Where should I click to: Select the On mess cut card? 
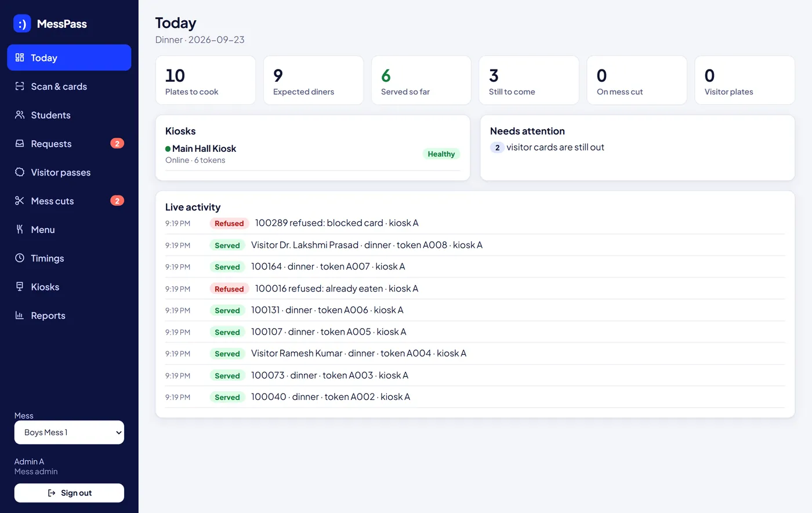[637, 81]
